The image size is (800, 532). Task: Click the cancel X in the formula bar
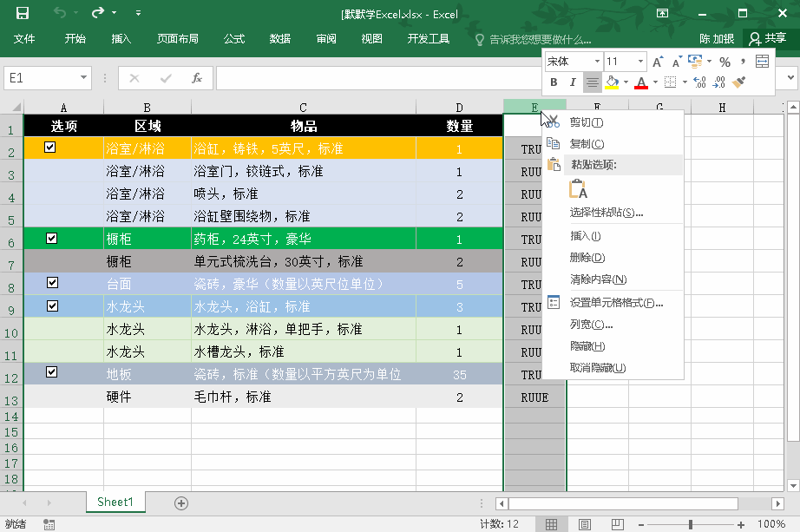click(134, 78)
